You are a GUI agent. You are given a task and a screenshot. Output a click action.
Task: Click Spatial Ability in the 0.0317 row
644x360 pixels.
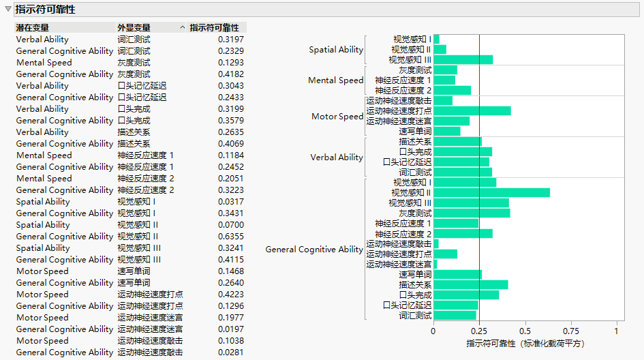coord(43,202)
